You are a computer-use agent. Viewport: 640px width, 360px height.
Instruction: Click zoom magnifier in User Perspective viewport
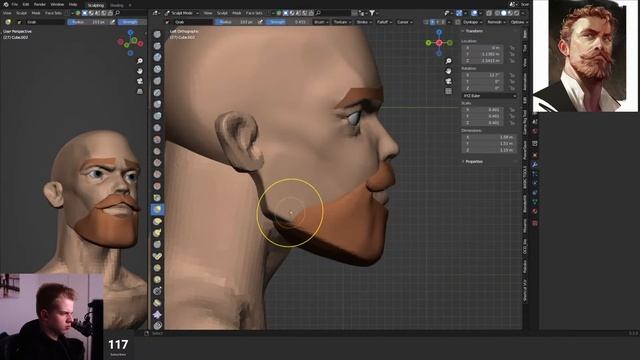(x=140, y=61)
